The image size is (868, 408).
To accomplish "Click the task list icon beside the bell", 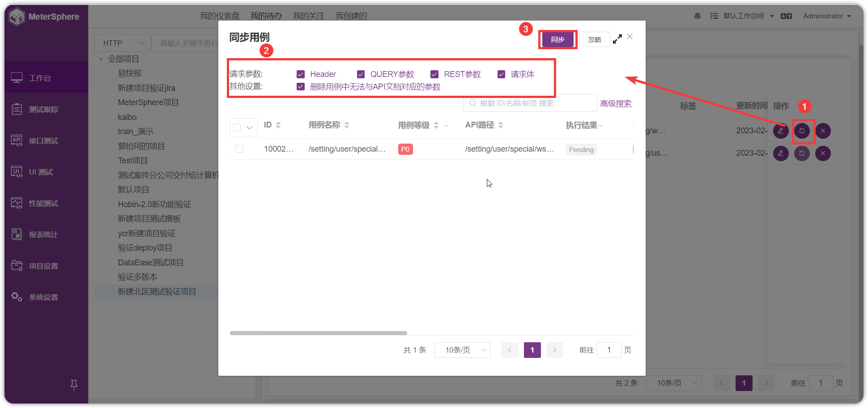I will tap(714, 16).
